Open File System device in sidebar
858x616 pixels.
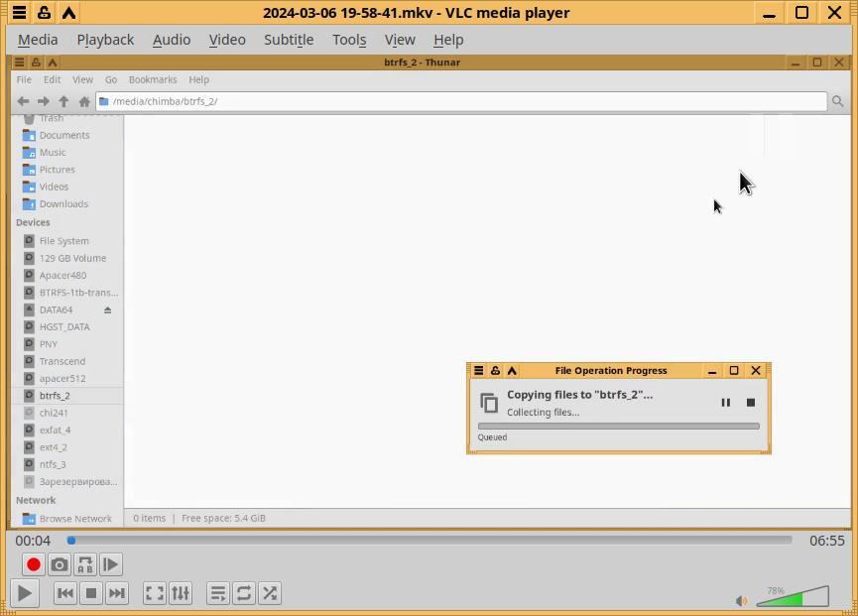tap(66, 241)
